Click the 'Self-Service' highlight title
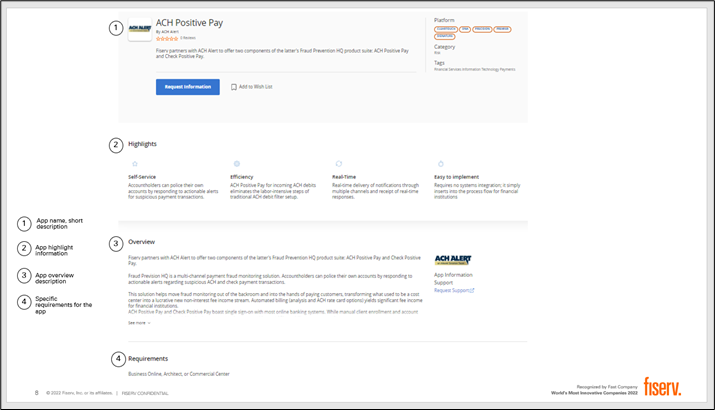The width and height of the screenshot is (715, 410). pyautogui.click(x=142, y=177)
